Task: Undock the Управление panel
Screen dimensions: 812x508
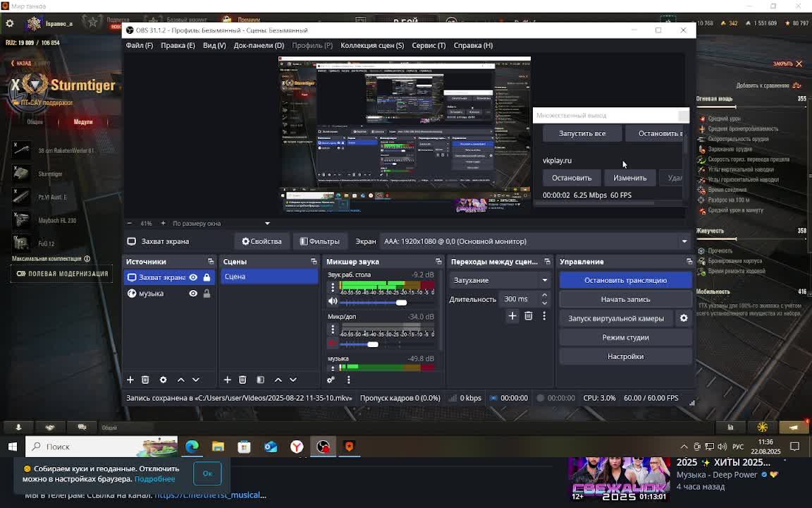Action: click(x=689, y=262)
